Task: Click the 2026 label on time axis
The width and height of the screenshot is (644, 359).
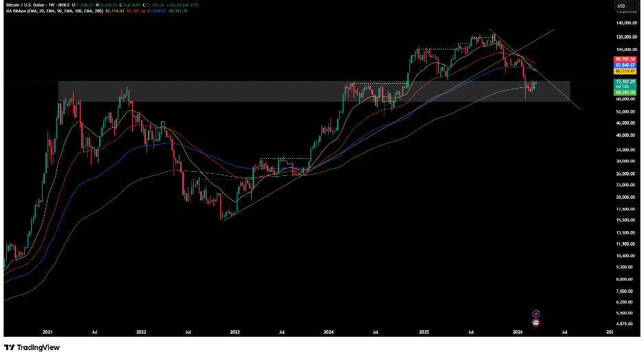Action: click(x=518, y=331)
